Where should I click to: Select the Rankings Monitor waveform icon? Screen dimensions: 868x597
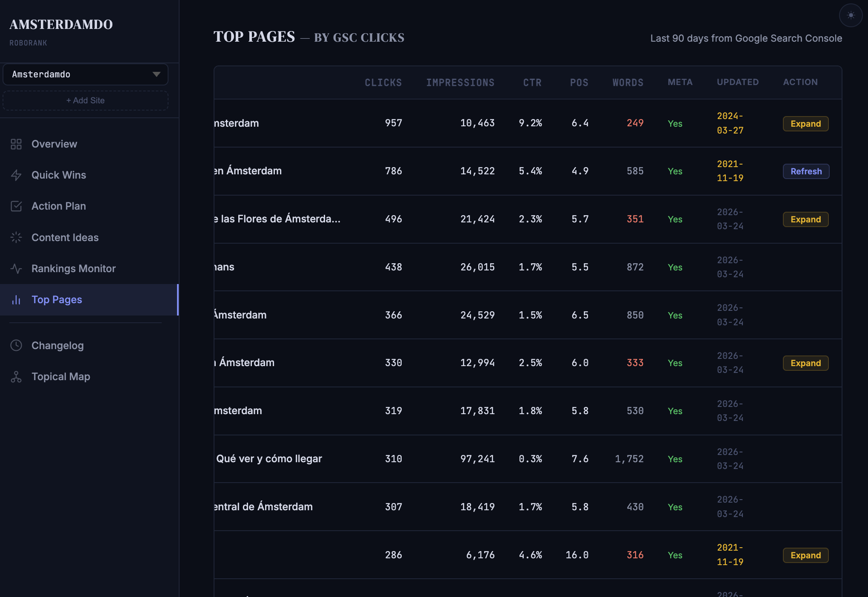17,268
